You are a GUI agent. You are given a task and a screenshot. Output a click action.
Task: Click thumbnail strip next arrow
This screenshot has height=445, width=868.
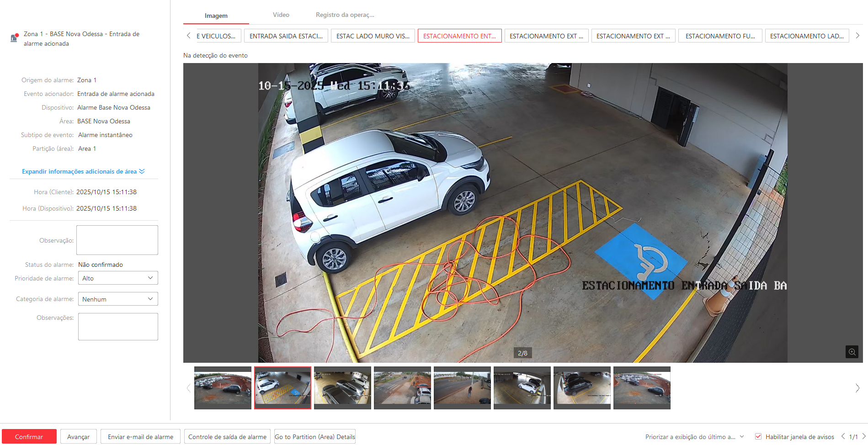(857, 388)
